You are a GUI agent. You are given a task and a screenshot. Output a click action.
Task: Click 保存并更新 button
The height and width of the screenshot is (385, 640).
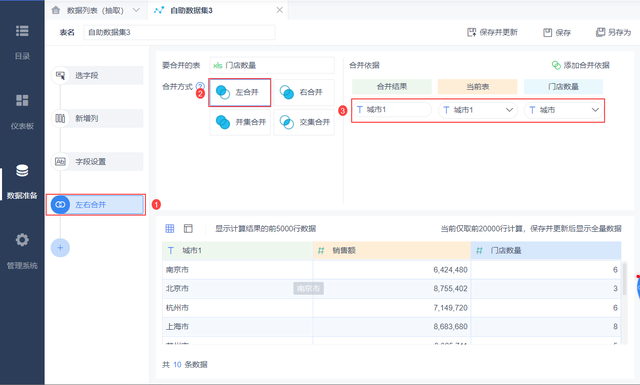coord(492,32)
